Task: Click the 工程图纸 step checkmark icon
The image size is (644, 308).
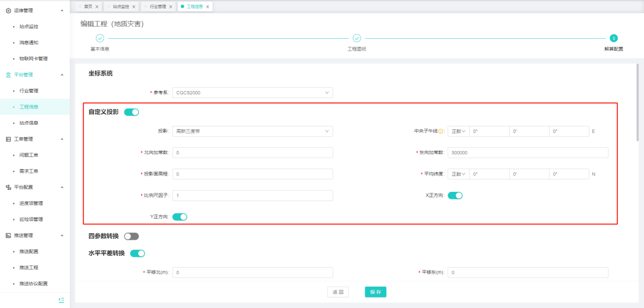Action: point(357,38)
